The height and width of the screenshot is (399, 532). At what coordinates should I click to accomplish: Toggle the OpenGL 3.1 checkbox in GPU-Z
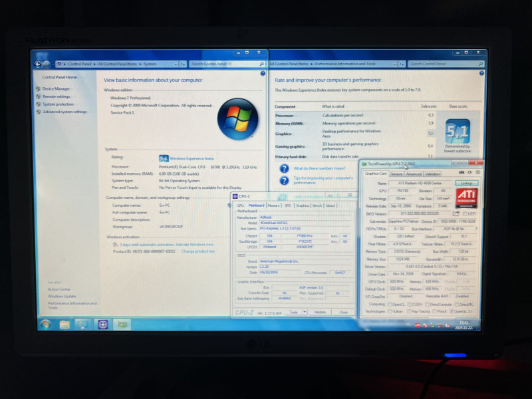452,311
